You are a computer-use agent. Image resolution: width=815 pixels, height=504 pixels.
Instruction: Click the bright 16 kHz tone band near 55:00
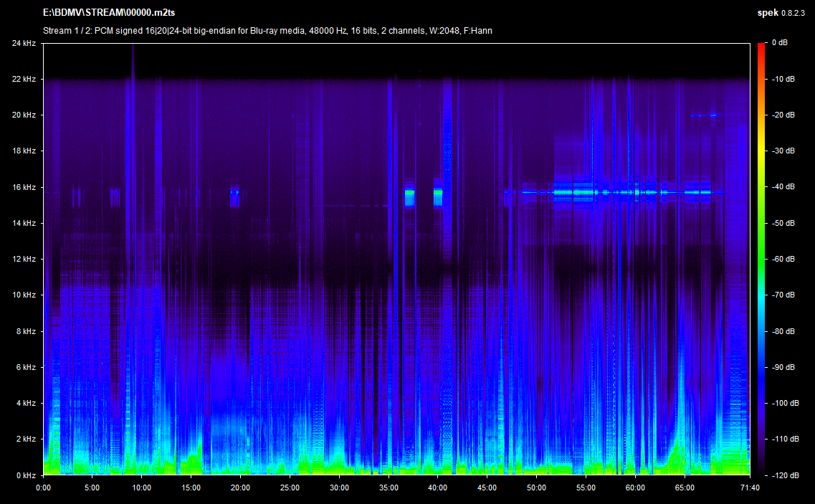(584, 192)
